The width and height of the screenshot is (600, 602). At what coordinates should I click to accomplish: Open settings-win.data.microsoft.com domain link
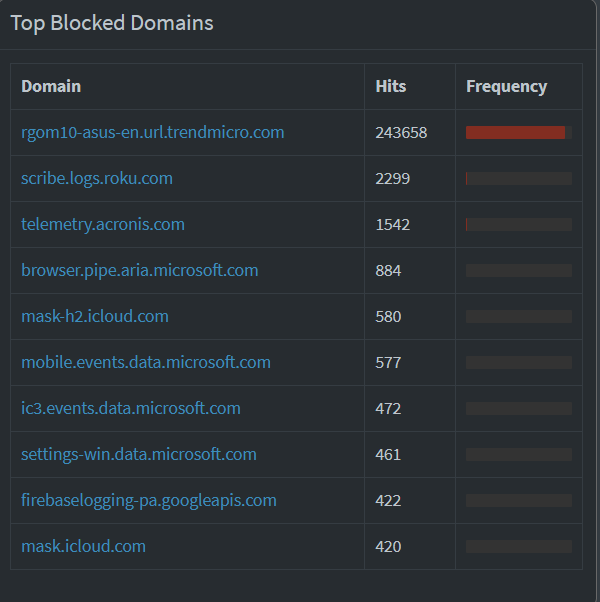[x=139, y=454]
